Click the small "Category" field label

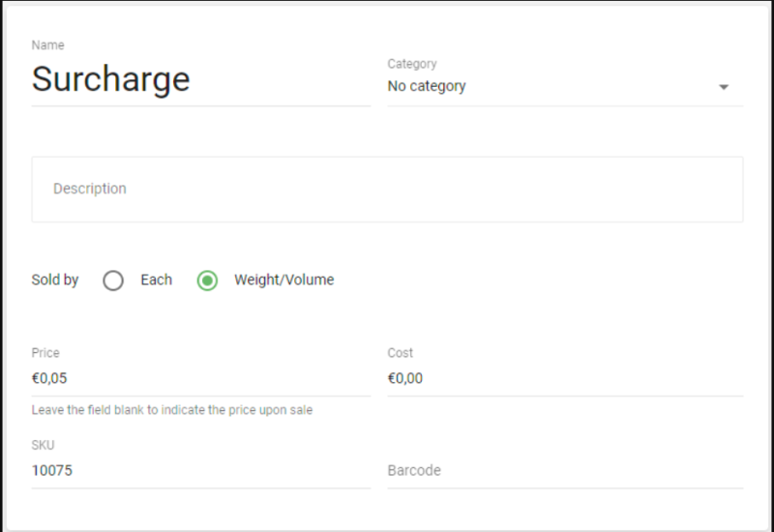tap(412, 64)
